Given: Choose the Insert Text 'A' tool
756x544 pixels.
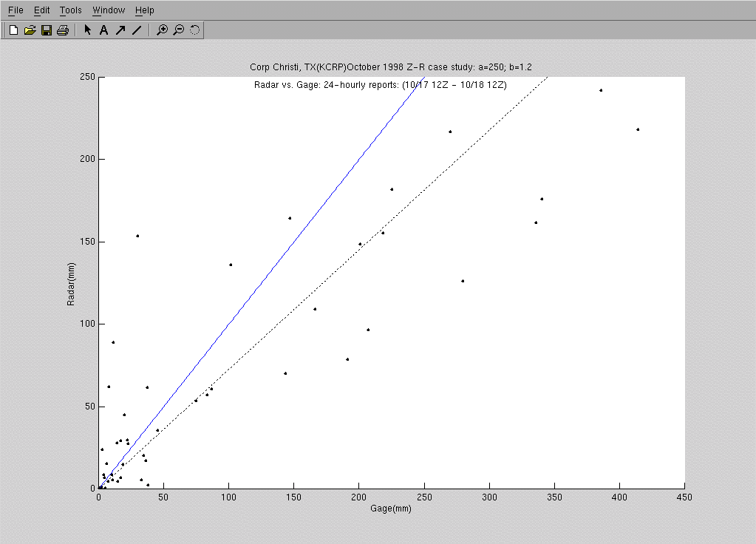Looking at the screenshot, I should tap(103, 30).
